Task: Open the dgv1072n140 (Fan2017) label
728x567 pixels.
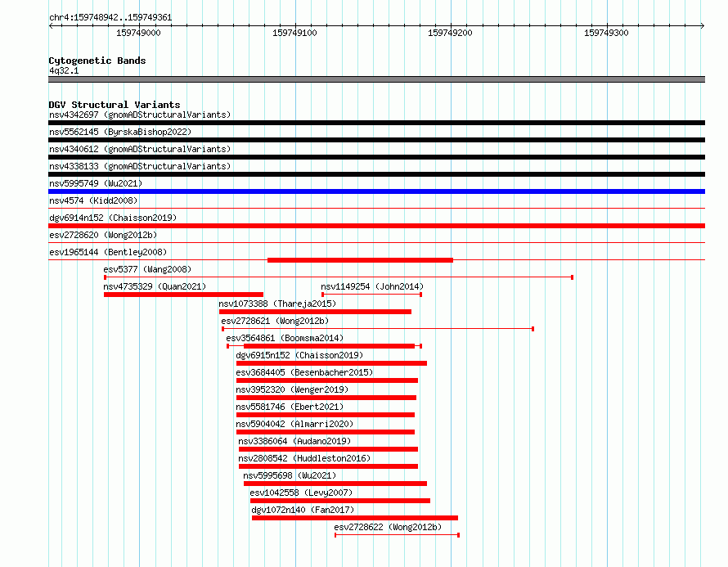Action: pyautogui.click(x=303, y=510)
